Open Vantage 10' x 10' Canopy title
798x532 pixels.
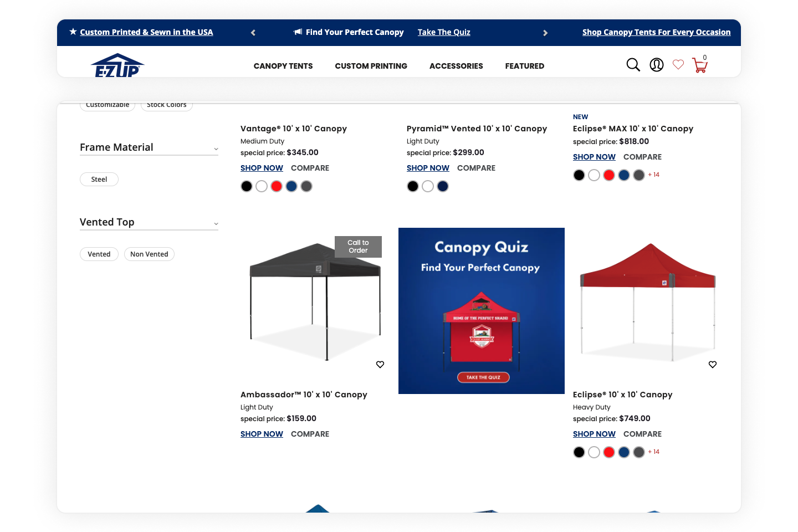294,129
